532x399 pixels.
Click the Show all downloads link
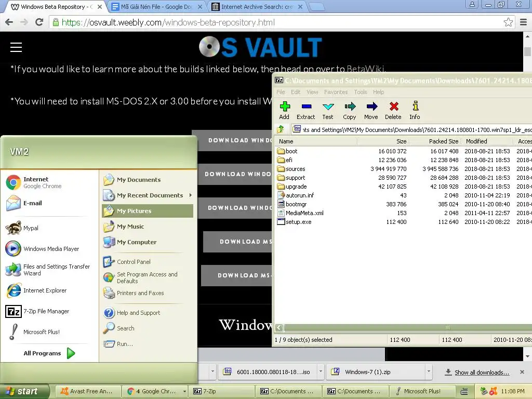click(482, 372)
